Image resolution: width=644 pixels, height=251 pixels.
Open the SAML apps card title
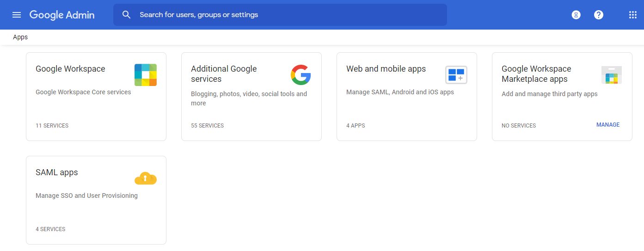point(57,172)
